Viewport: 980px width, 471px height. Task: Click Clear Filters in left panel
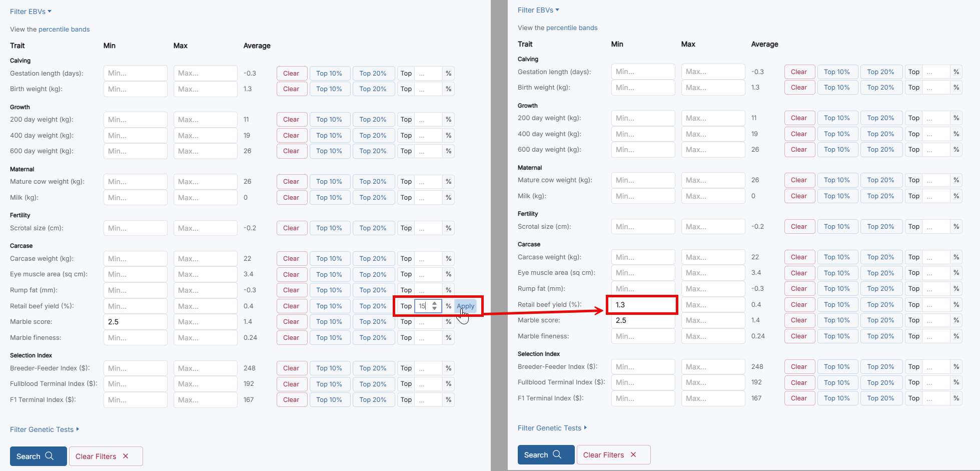[106, 456]
